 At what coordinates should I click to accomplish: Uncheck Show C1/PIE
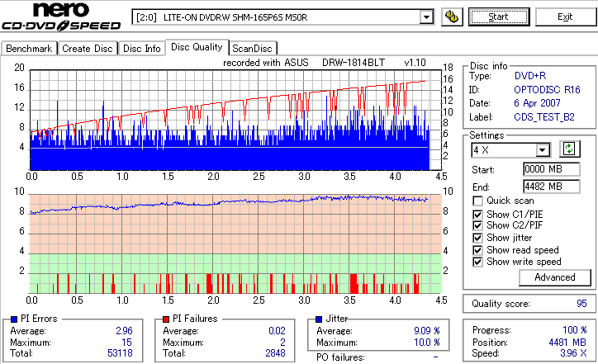coord(477,215)
